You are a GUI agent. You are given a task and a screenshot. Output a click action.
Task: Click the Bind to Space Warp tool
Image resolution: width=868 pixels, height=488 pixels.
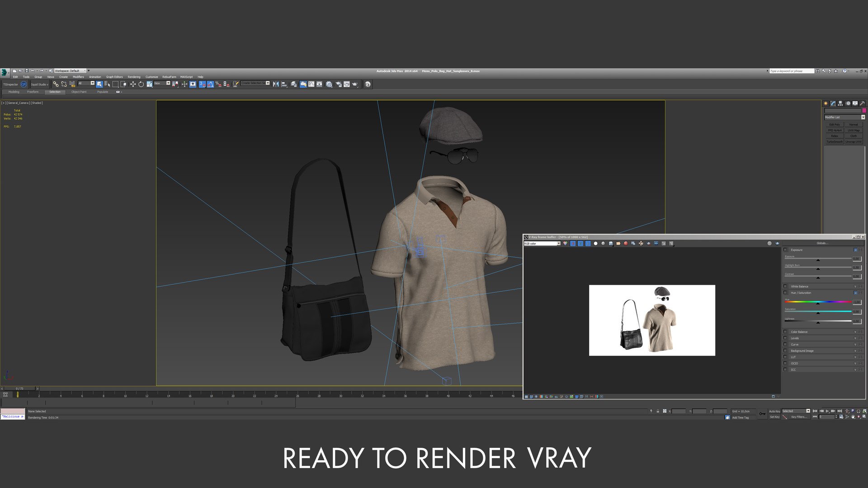[72, 84]
